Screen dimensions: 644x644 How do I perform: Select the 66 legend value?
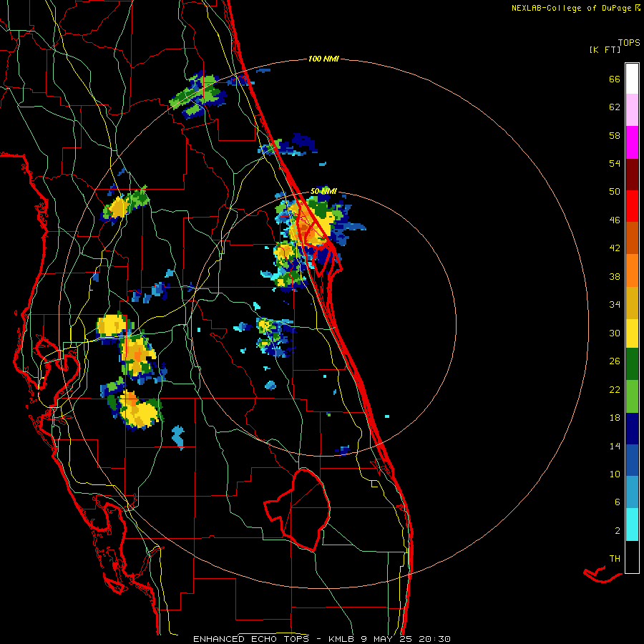[615, 79]
